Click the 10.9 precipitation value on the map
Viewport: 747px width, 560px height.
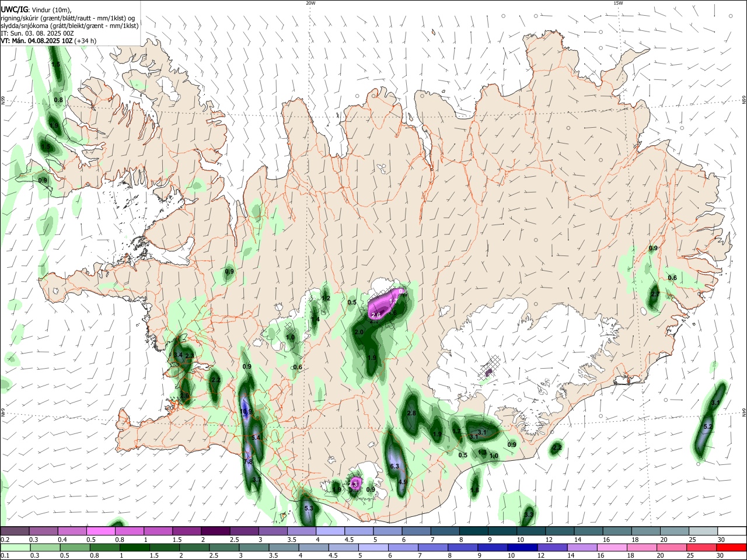pyautogui.click(x=246, y=412)
